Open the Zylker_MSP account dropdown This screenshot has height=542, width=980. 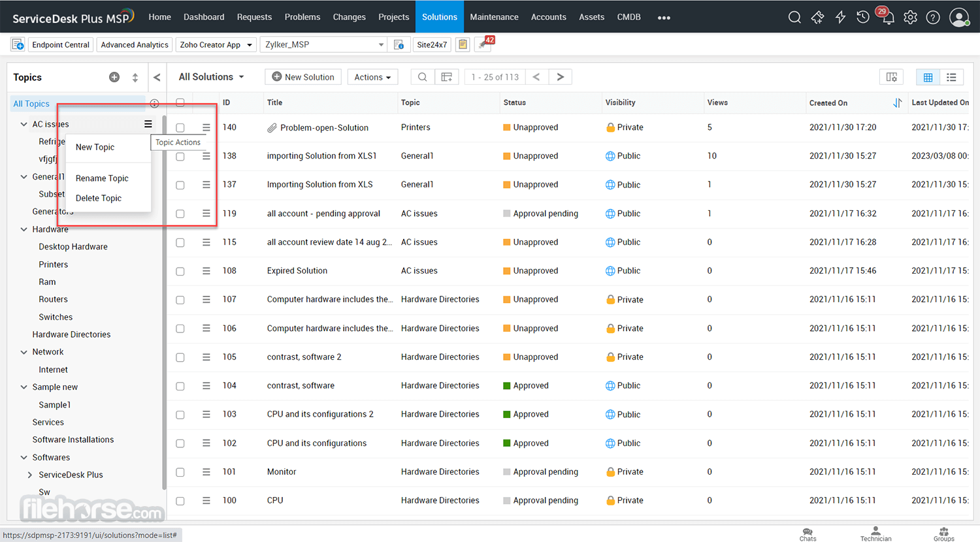[x=323, y=44]
